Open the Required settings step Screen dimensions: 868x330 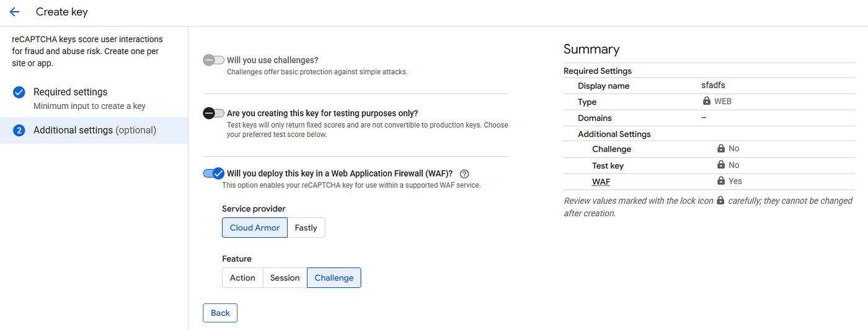[94, 98]
